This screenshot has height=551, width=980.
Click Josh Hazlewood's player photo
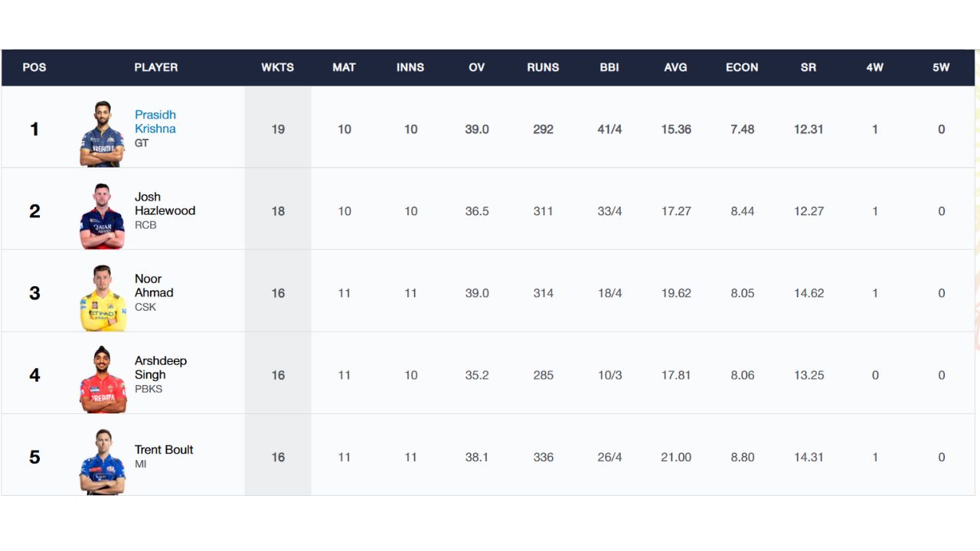click(103, 216)
